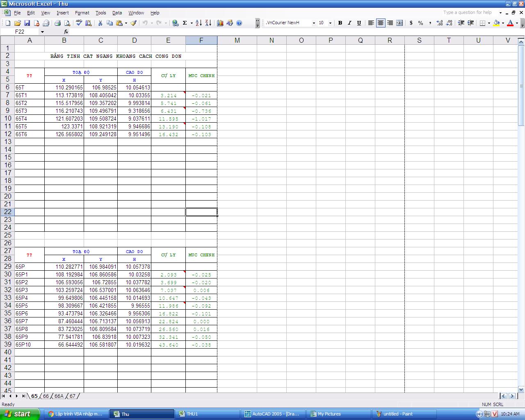Click the Windows Start button
This screenshot has width=525, height=420.
pyautogui.click(x=20, y=414)
